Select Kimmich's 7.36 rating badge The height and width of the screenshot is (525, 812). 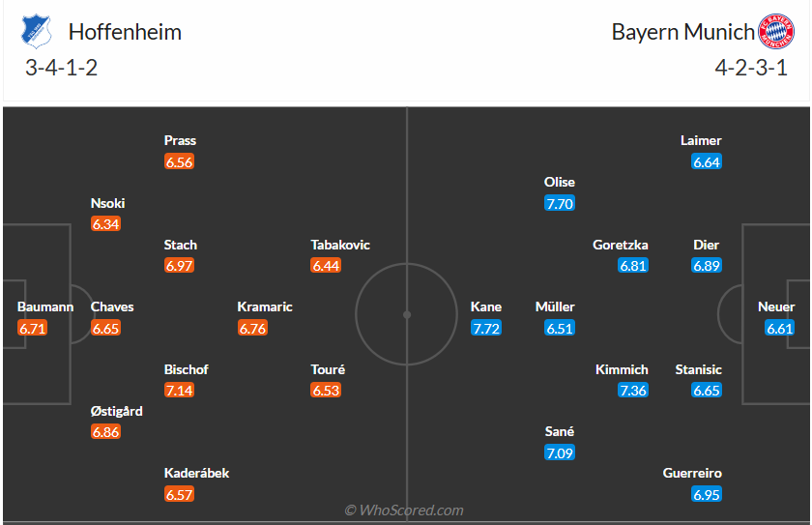[633, 391]
